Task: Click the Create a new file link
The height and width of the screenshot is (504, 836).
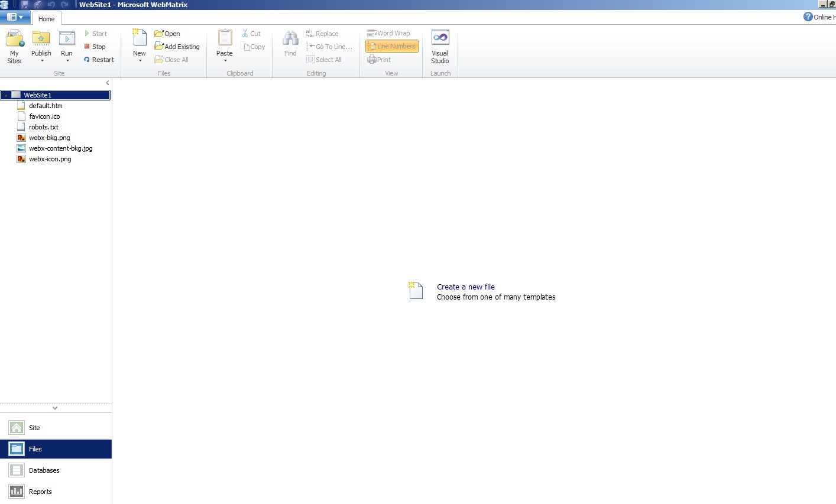Action: coord(466,287)
